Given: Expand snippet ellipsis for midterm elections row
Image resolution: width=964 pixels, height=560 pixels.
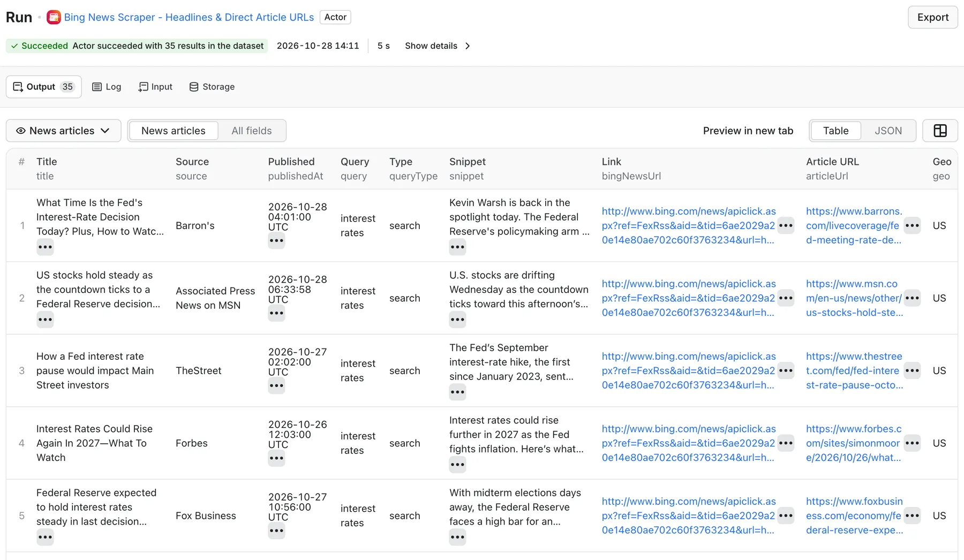Looking at the screenshot, I should tap(457, 537).
